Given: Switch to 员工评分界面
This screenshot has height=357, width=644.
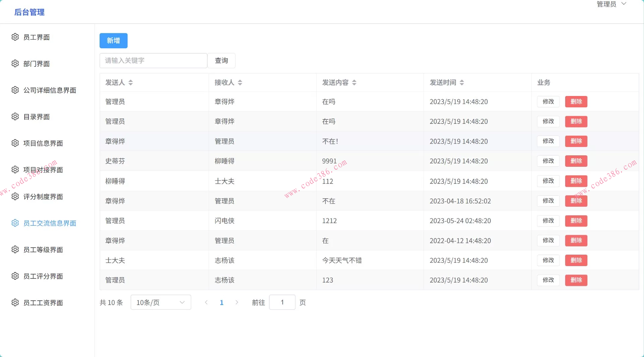Looking at the screenshot, I should pos(47,276).
